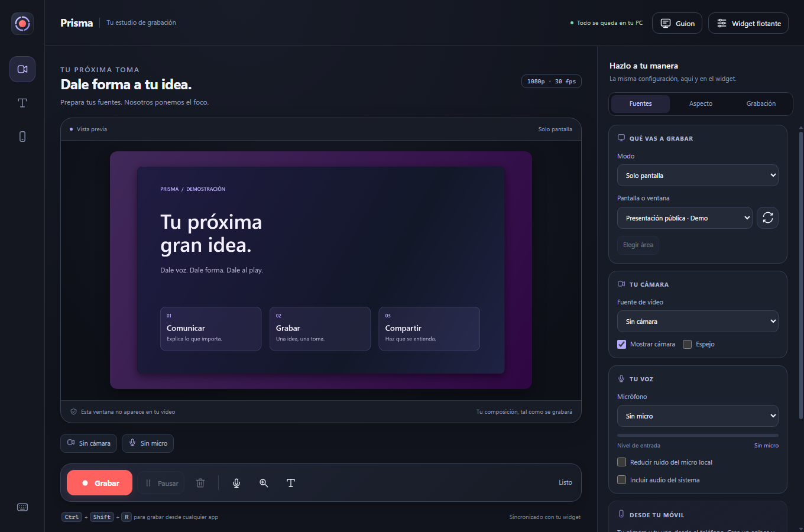This screenshot has height=532, width=804.
Task: Click the shield icon beside Esta ventana no aparece
Action: 73,412
